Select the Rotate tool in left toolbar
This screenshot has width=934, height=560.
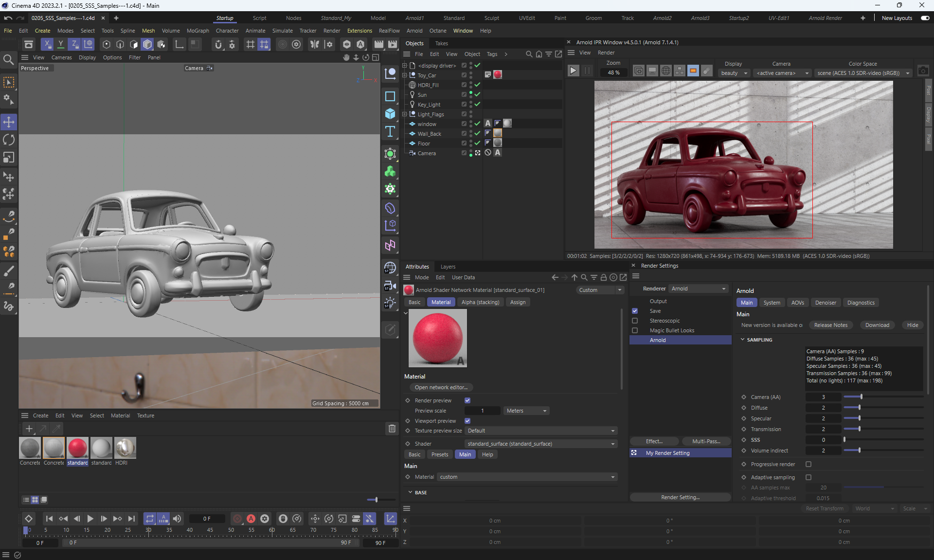pyautogui.click(x=9, y=140)
